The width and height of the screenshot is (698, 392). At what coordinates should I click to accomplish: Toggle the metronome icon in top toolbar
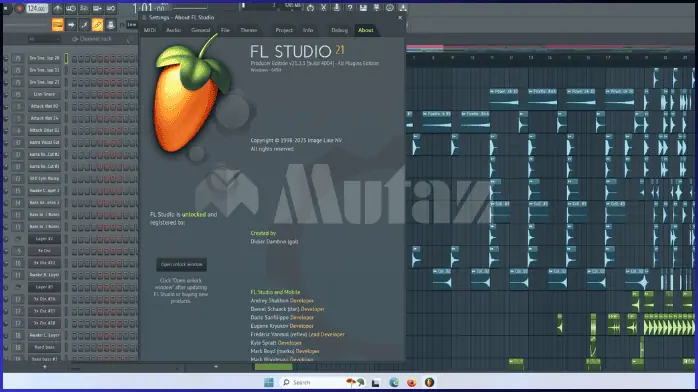point(58,8)
